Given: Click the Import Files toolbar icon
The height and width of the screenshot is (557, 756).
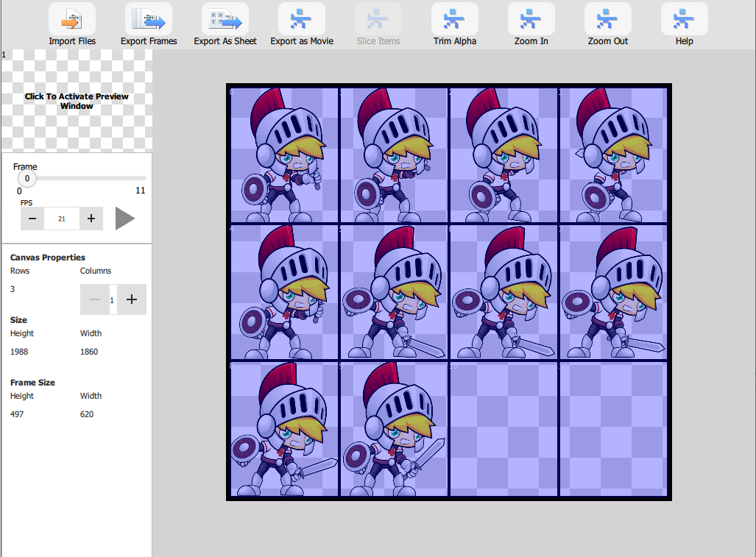Looking at the screenshot, I should (x=72, y=19).
